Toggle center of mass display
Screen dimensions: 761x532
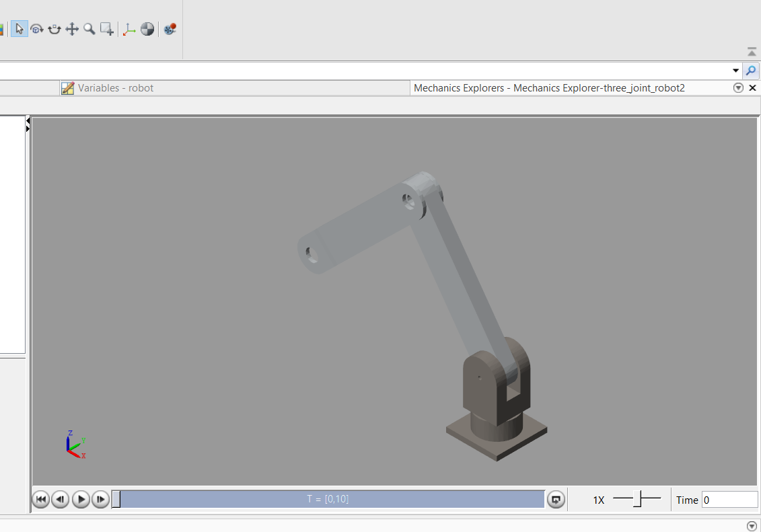point(147,29)
